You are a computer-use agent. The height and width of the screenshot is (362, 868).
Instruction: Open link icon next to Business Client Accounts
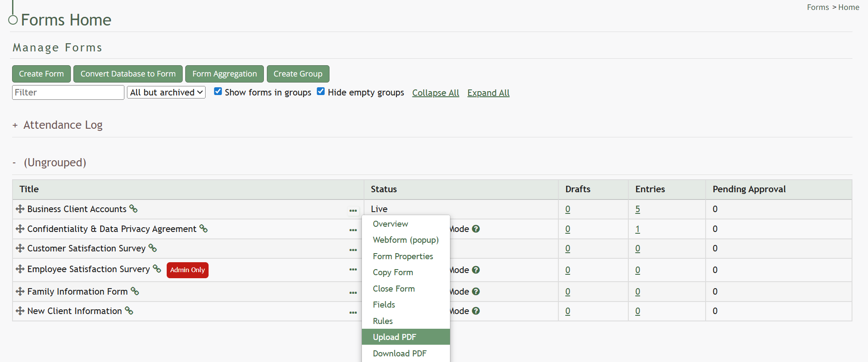click(x=133, y=209)
